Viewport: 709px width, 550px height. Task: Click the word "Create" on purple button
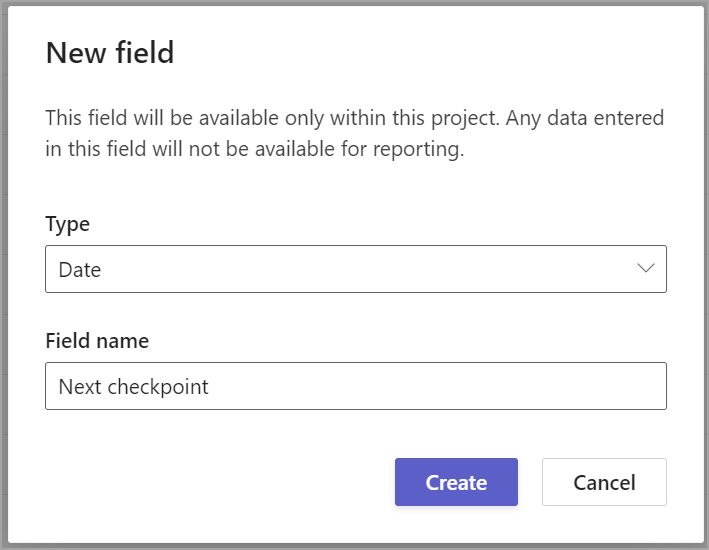[x=456, y=483]
